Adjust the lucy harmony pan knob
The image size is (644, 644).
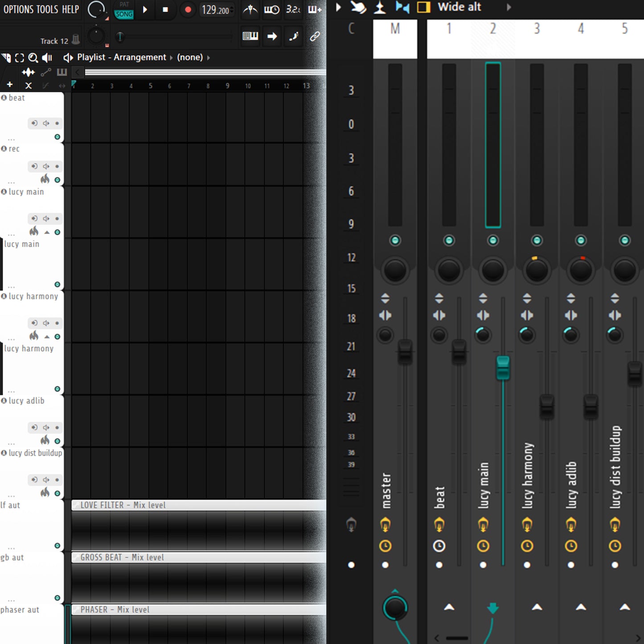click(537, 270)
